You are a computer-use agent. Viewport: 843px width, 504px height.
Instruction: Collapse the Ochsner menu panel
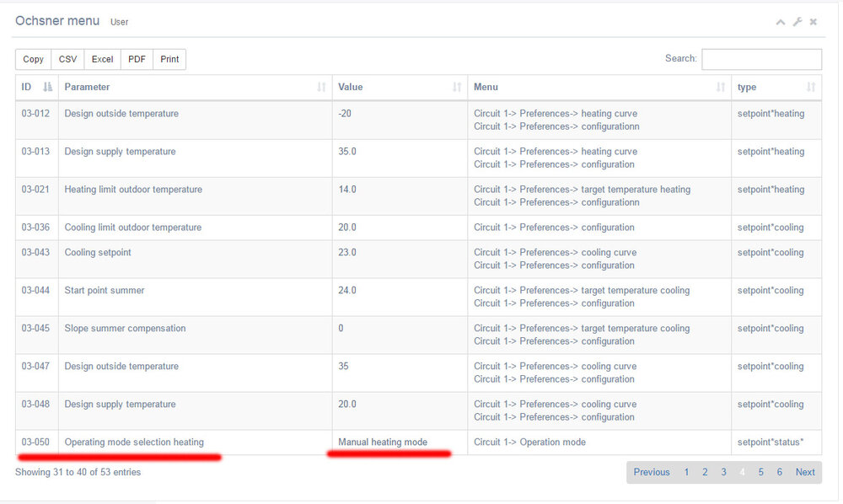[781, 22]
